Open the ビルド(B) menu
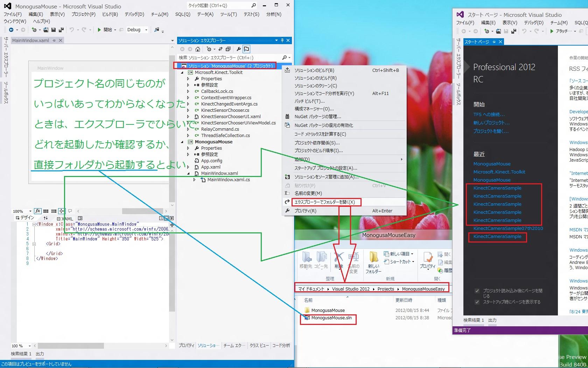The image size is (588, 368). pos(110,14)
